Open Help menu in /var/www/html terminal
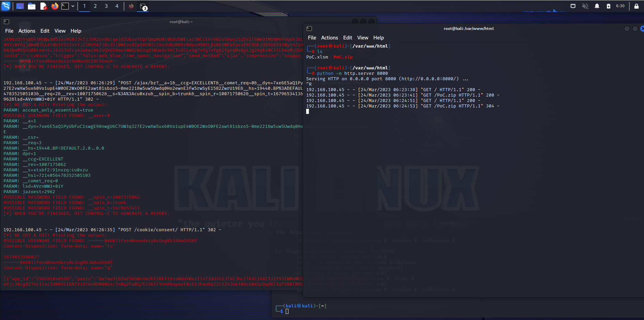 click(379, 38)
